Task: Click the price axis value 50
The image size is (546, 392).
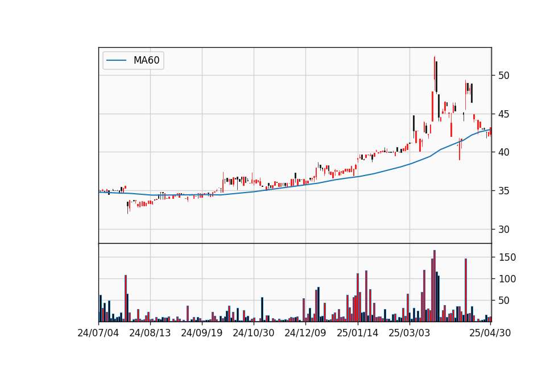Action: point(504,76)
